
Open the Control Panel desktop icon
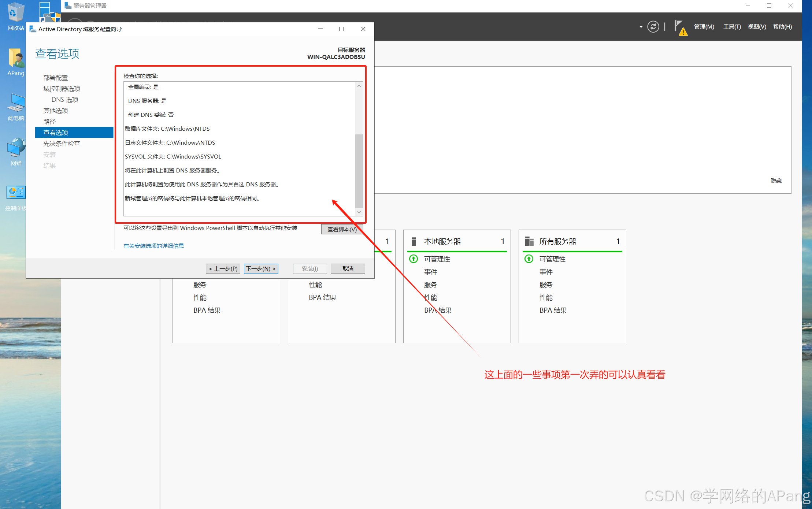pos(16,193)
